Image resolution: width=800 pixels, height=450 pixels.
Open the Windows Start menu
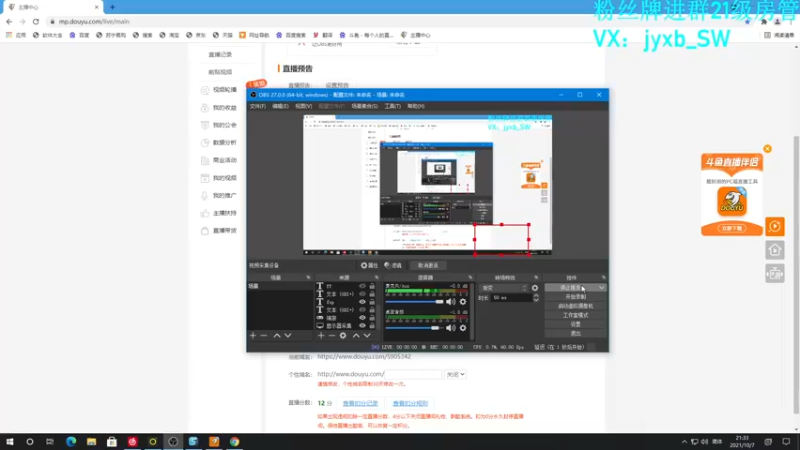[x=10, y=442]
